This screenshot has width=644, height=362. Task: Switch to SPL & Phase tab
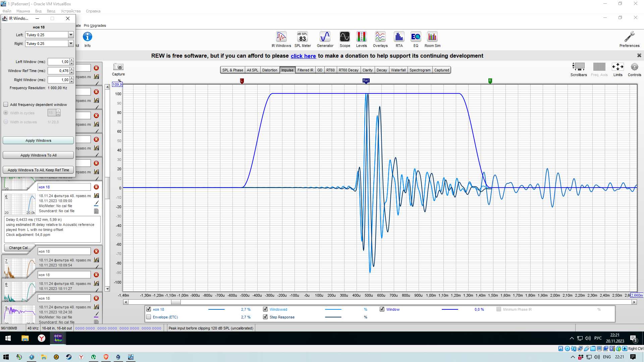coord(232,70)
